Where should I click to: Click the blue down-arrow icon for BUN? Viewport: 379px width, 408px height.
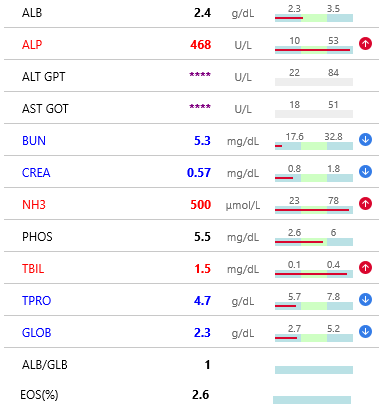point(365,140)
